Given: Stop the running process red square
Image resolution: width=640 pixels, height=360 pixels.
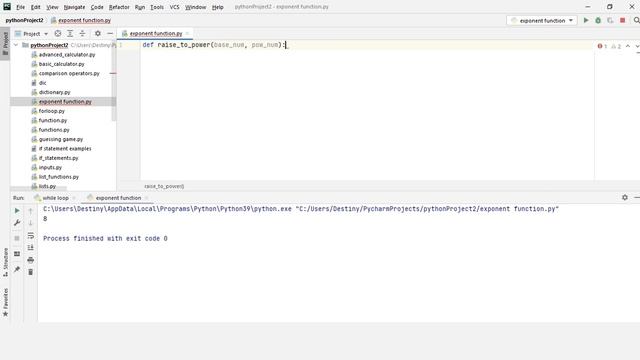Looking at the screenshot, I should [622, 20].
